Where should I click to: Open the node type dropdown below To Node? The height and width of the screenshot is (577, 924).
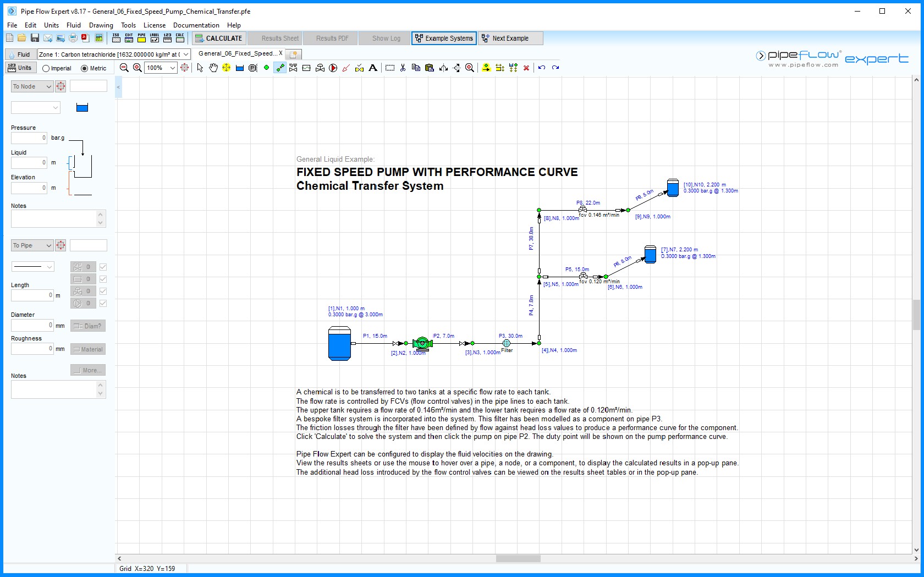tap(36, 108)
